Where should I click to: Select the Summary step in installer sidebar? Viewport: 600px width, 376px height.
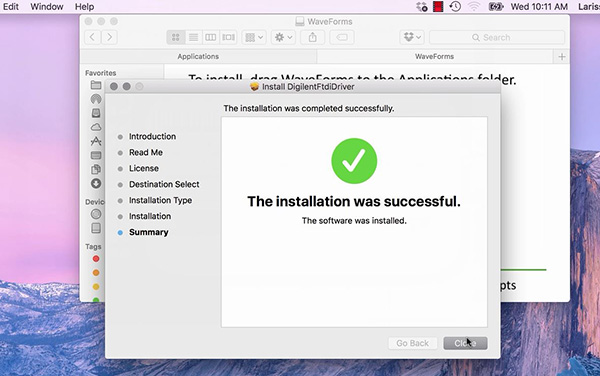(148, 232)
